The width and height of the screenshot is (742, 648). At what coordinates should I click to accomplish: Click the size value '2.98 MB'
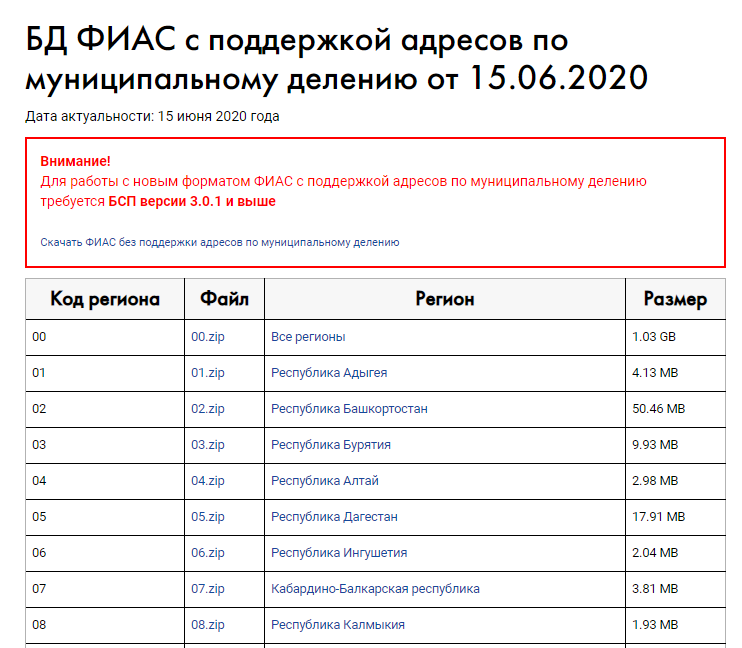pos(655,481)
